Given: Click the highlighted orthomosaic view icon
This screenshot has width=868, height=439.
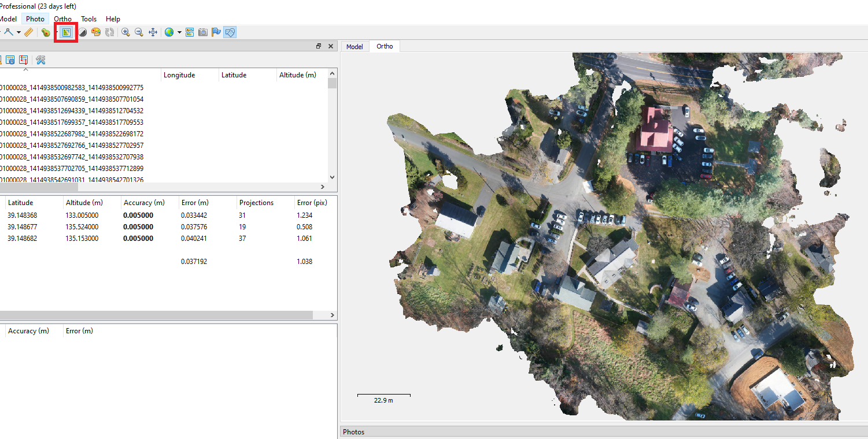Looking at the screenshot, I should (67, 32).
